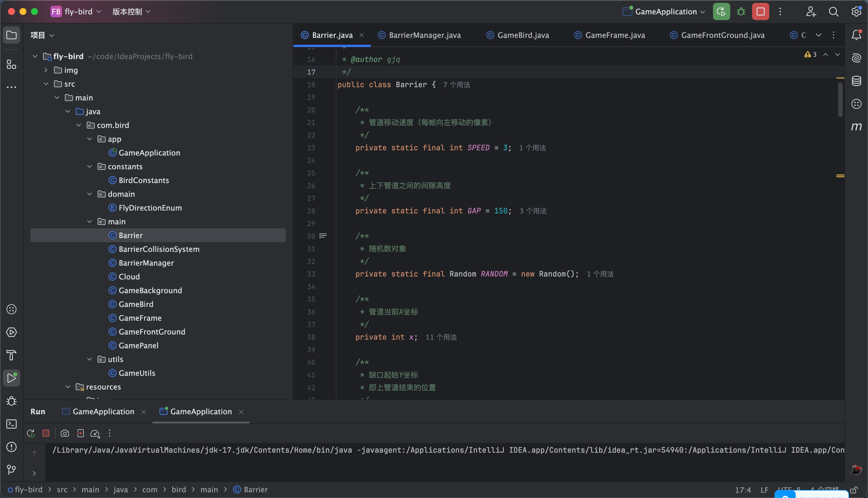Open more run actions menu in top toolbar
This screenshot has height=498, width=868.
coord(780,12)
